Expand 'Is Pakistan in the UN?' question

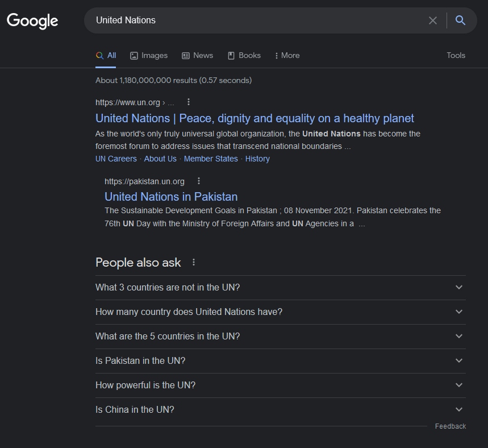281,361
